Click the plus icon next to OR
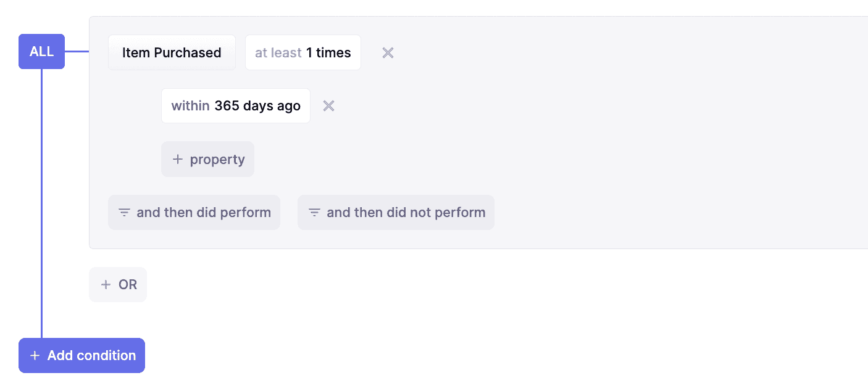The image size is (868, 386). (x=106, y=285)
